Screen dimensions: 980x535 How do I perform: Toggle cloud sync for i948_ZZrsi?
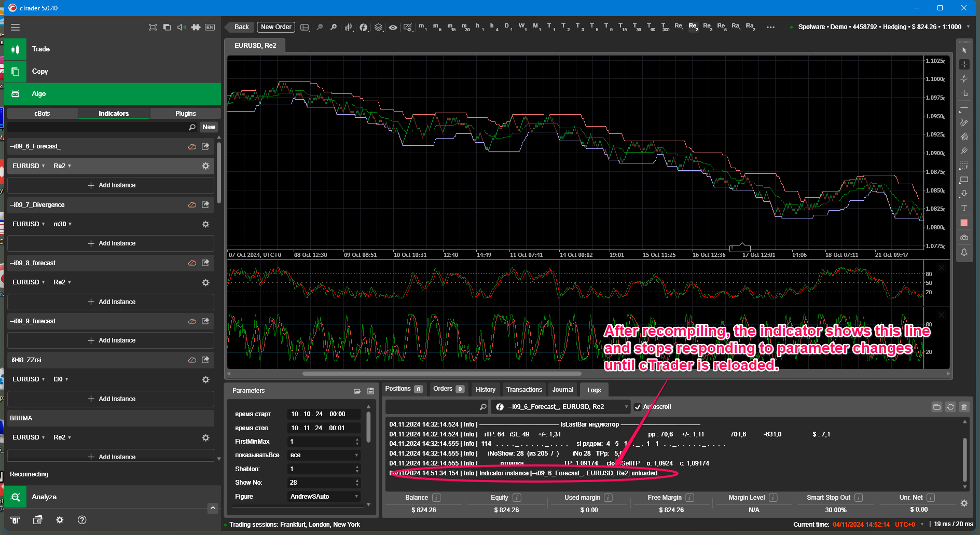point(192,360)
